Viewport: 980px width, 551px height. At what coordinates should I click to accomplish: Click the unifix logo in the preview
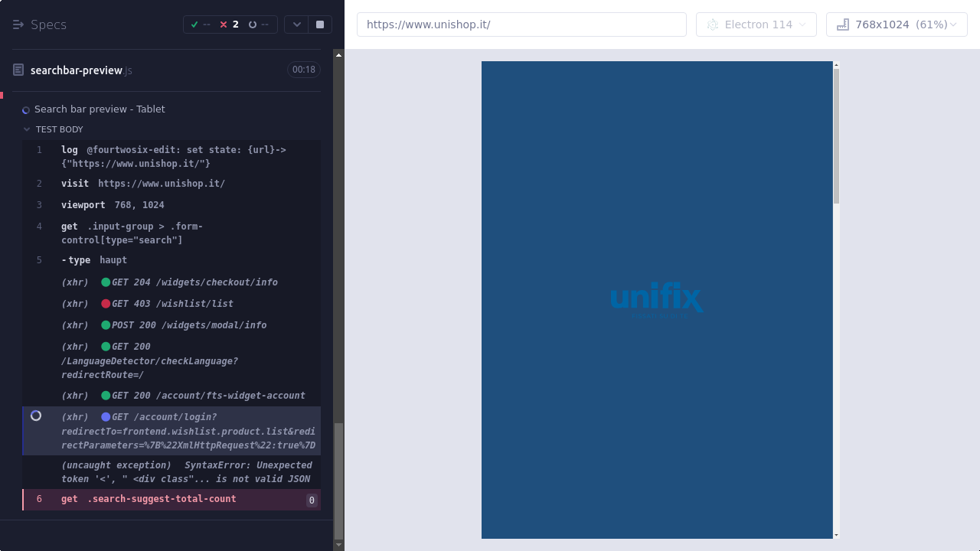656,299
